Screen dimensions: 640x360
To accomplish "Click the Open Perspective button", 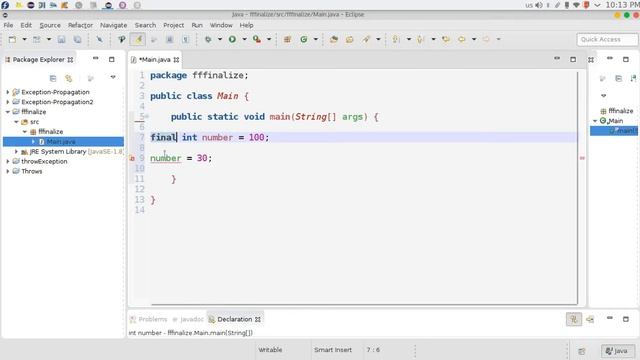I will click(x=582, y=351).
